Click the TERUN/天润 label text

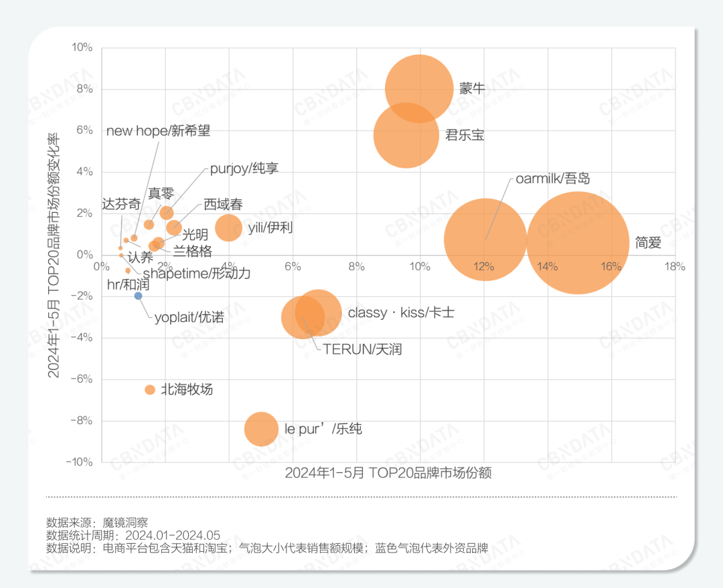pyautogui.click(x=362, y=349)
